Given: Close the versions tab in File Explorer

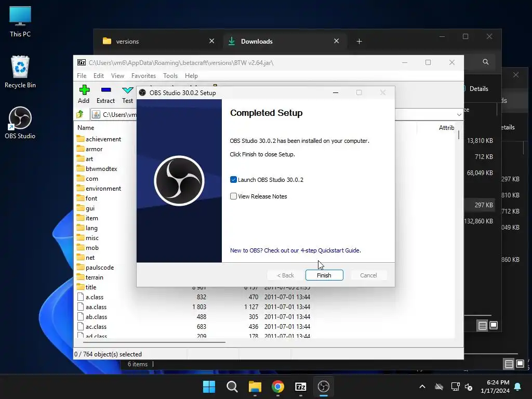Looking at the screenshot, I should (212, 41).
